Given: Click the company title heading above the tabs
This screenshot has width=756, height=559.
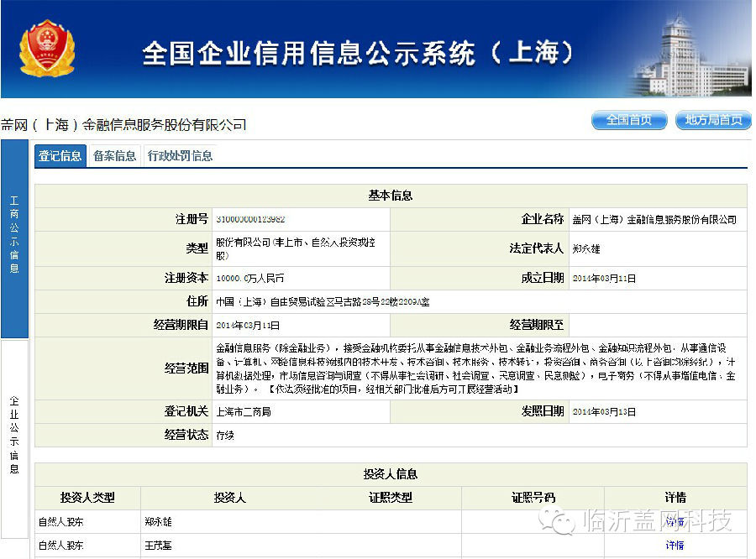Looking at the screenshot, I should coord(123,125).
